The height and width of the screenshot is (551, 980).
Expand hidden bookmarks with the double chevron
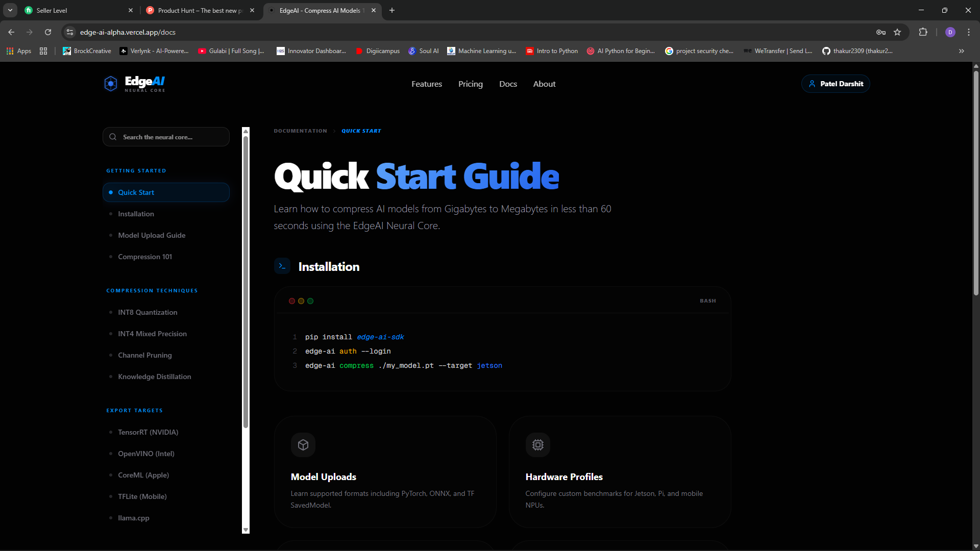coord(962,51)
